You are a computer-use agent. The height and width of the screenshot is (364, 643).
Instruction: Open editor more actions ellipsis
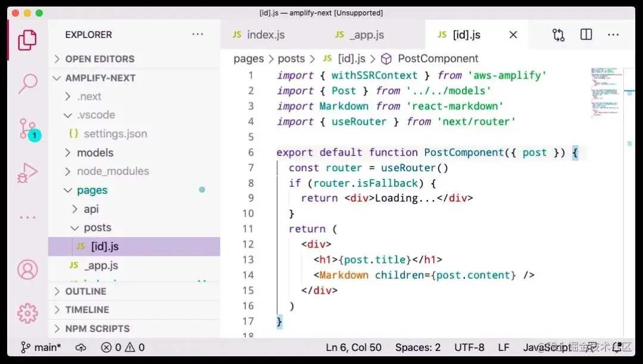pos(613,35)
